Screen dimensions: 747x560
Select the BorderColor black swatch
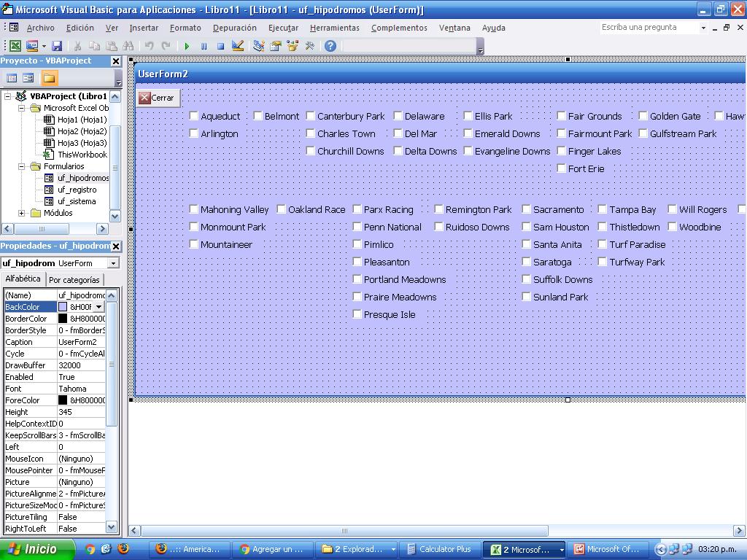[x=63, y=318]
